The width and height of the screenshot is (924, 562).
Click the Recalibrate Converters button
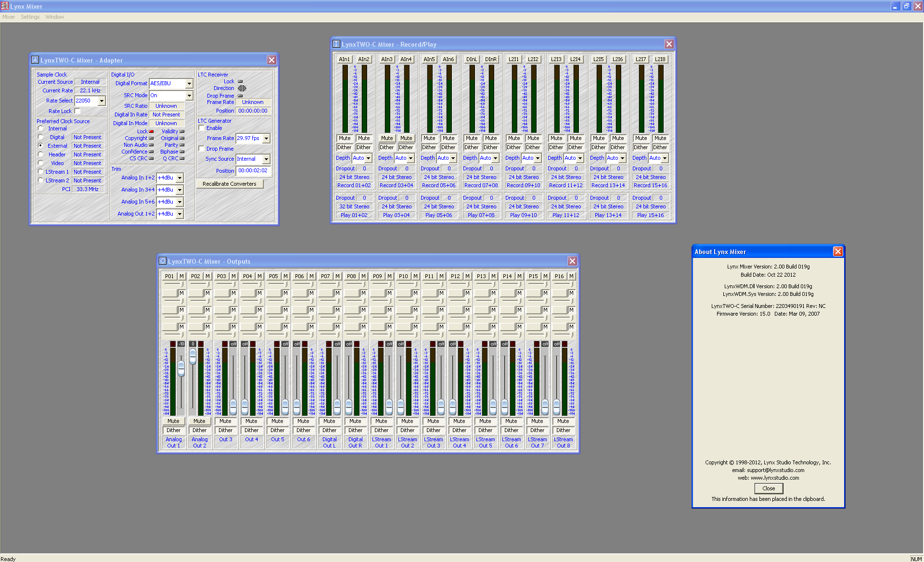230,184
